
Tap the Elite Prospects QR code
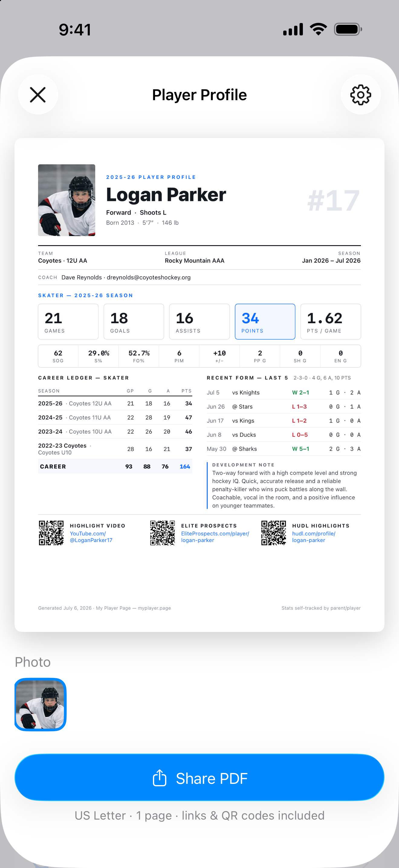163,533
